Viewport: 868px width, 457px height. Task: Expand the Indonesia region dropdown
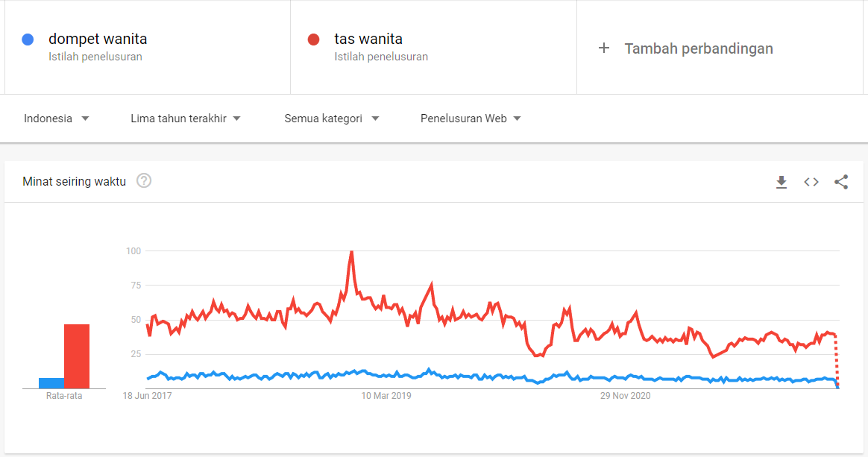[x=56, y=119]
